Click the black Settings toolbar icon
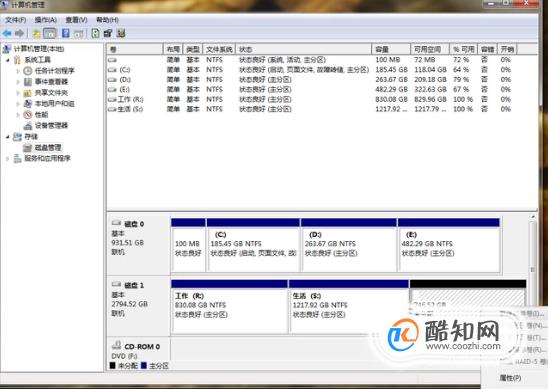The image size is (548, 389). (108, 34)
